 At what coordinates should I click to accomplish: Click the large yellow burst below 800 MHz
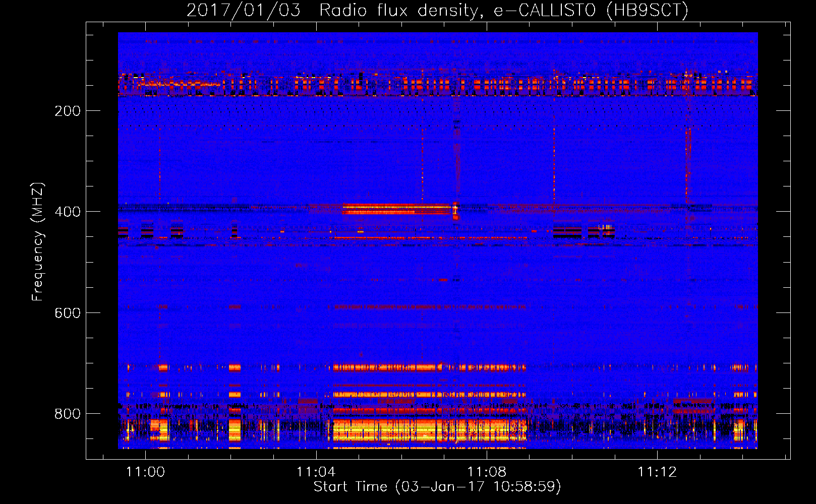[x=430, y=431]
